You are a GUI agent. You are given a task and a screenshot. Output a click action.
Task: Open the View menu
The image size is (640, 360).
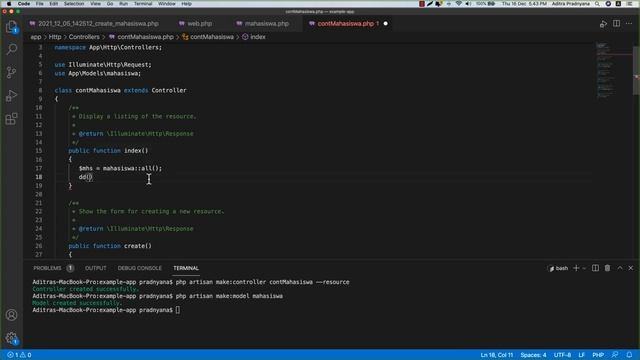[96, 4]
